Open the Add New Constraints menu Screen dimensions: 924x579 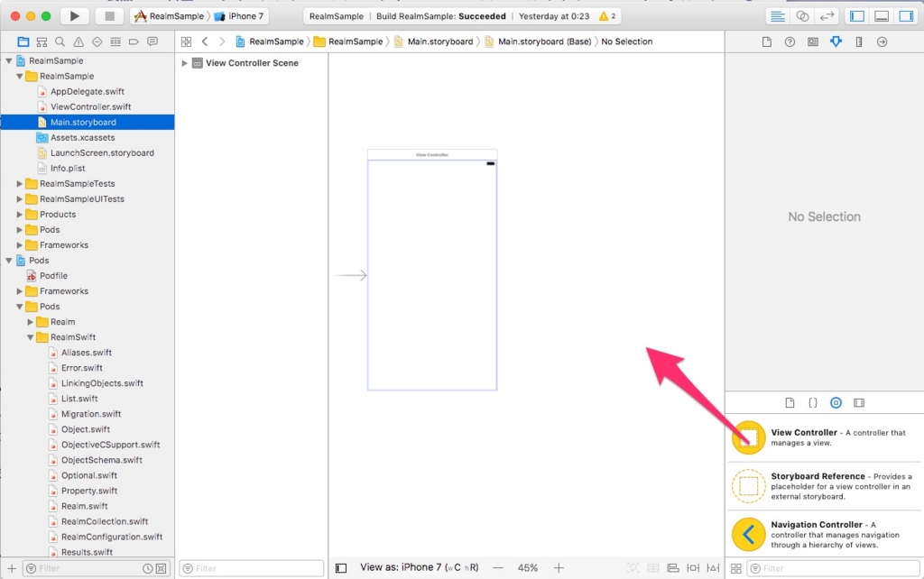pyautogui.click(x=693, y=568)
